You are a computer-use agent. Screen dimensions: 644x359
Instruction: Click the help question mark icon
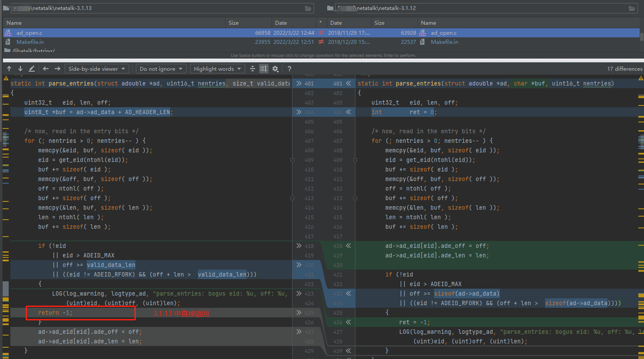(289, 69)
